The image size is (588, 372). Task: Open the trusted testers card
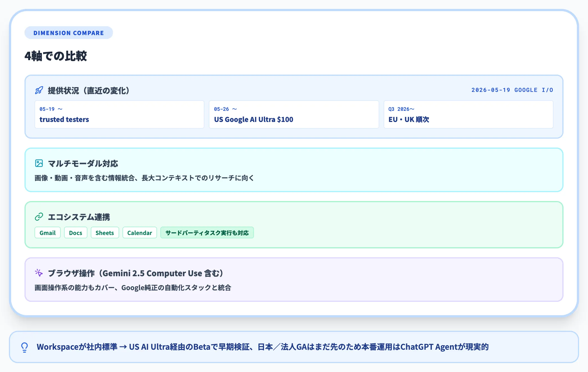(119, 114)
